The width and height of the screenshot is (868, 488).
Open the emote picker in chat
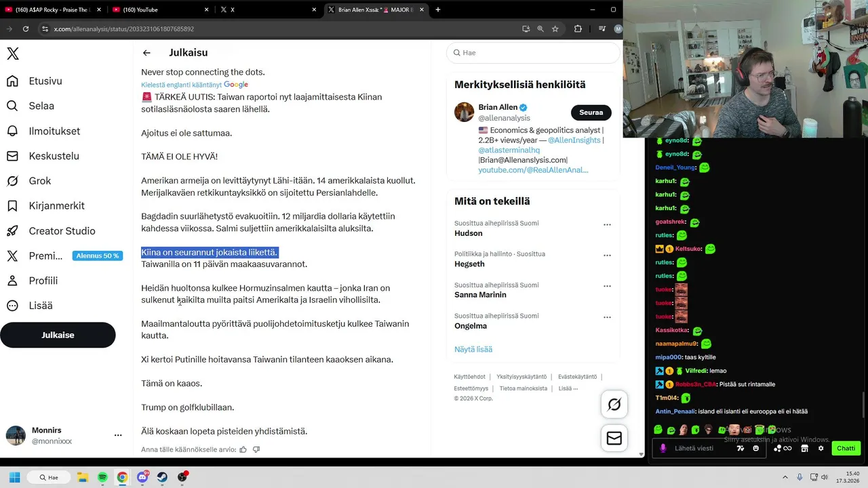click(x=756, y=448)
